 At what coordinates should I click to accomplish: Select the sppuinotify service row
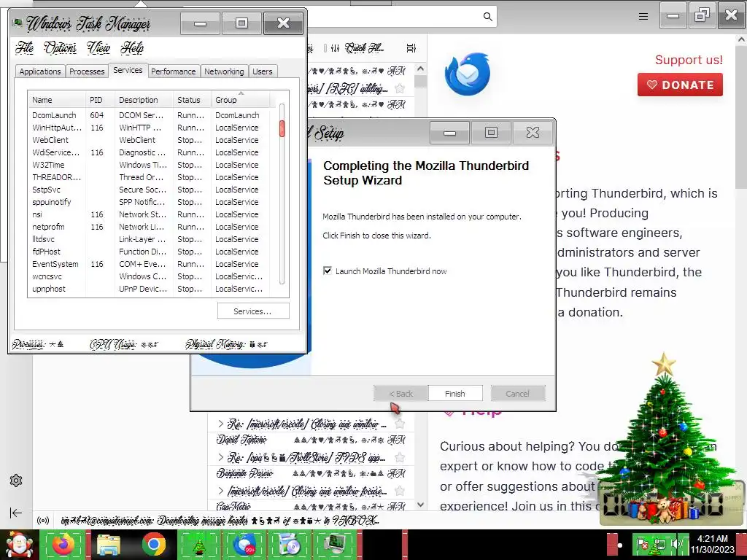[x=149, y=202]
